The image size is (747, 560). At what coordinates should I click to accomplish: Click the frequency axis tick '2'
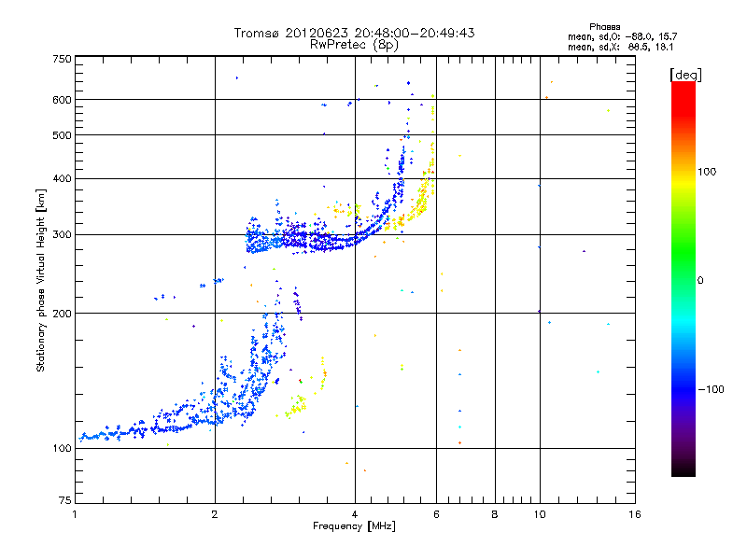(215, 514)
